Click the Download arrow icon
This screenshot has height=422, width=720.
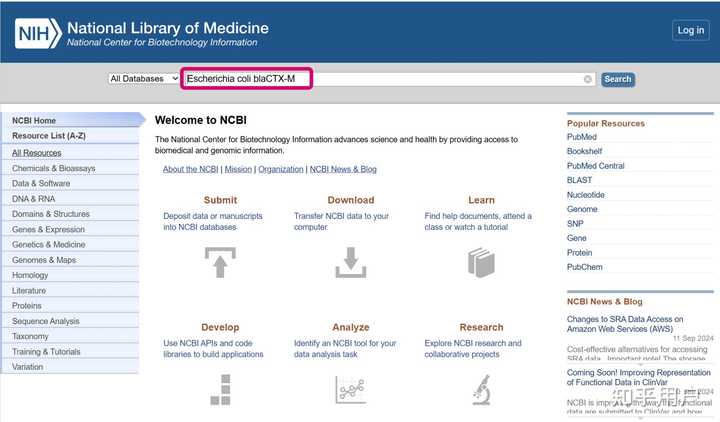pyautogui.click(x=350, y=261)
